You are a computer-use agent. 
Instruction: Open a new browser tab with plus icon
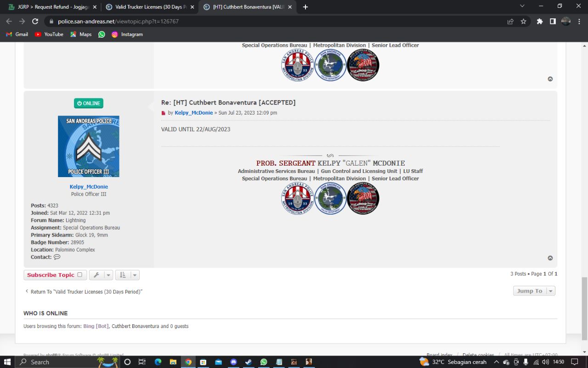[305, 7]
